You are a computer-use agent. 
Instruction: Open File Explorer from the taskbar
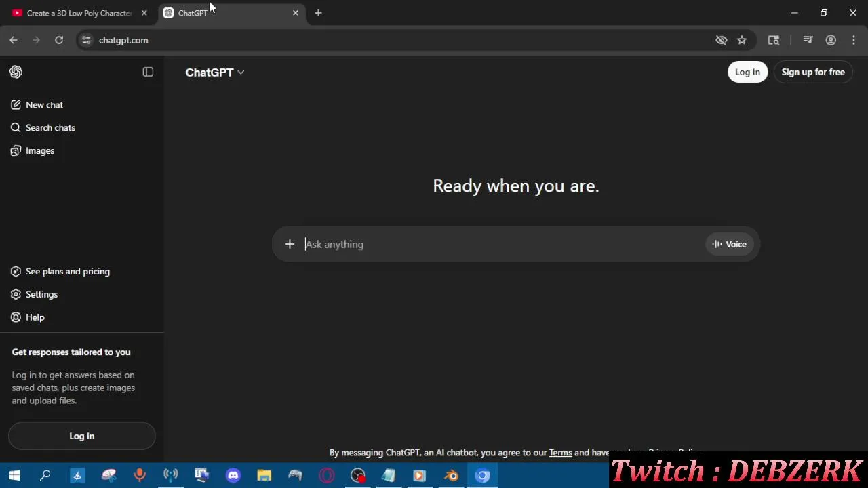coord(264,475)
